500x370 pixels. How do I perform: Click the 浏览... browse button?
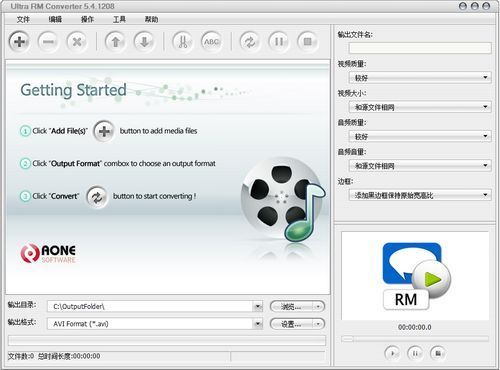[292, 306]
